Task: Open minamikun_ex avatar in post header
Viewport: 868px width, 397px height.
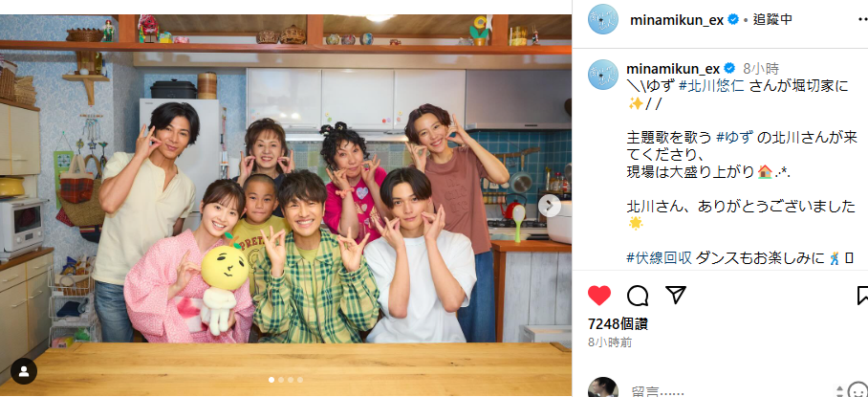Action: click(x=603, y=19)
